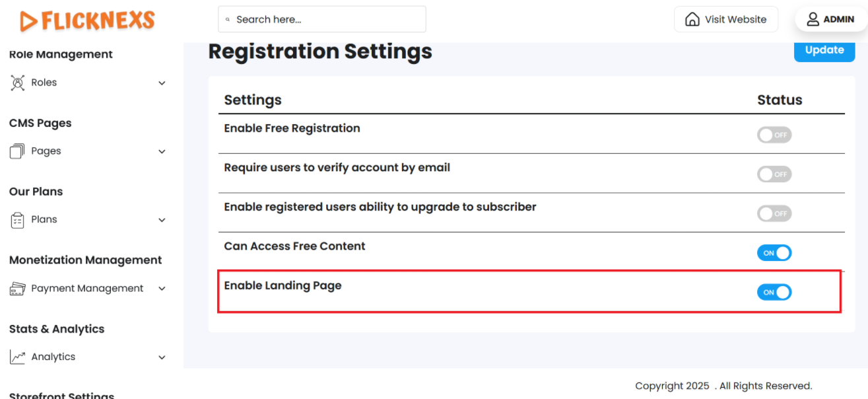Turn on email verification requirement toggle

pyautogui.click(x=774, y=174)
